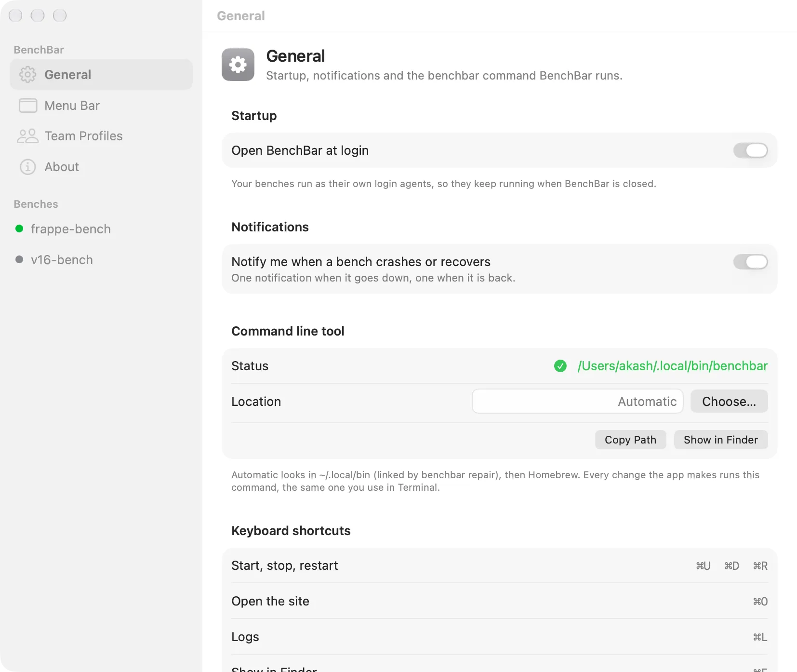Click the Start, stop, restart row label
797x672 pixels.
pyautogui.click(x=285, y=565)
